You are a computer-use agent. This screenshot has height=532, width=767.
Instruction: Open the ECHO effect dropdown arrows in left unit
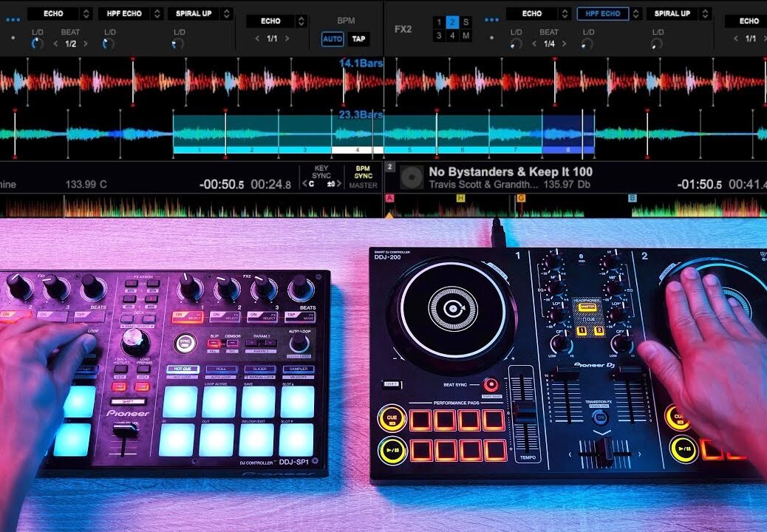pyautogui.click(x=86, y=14)
